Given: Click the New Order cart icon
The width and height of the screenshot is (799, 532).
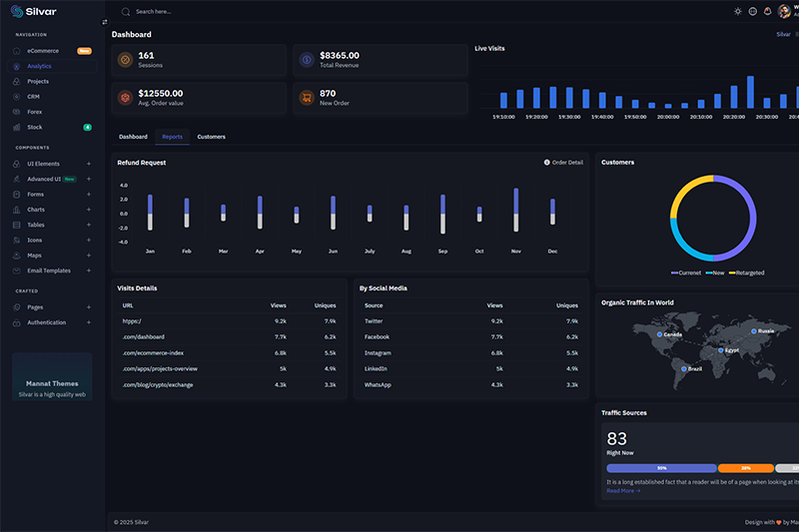Looking at the screenshot, I should point(307,98).
